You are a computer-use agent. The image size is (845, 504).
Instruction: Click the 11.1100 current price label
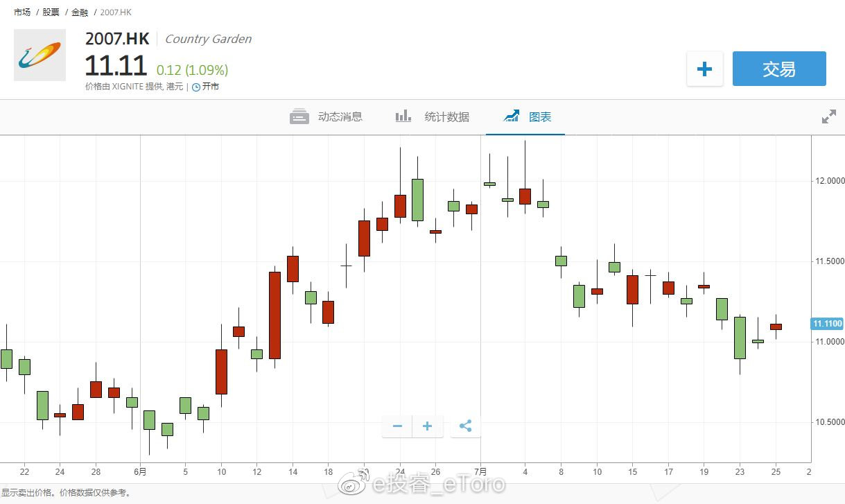click(x=827, y=324)
